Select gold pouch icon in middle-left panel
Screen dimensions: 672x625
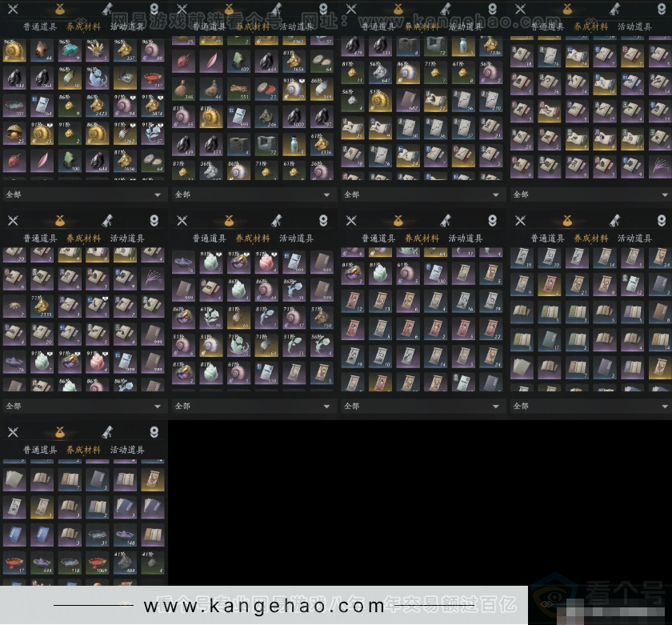point(60,220)
